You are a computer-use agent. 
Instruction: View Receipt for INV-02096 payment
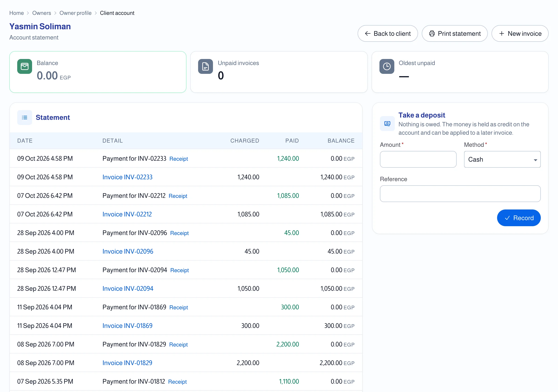(179, 233)
